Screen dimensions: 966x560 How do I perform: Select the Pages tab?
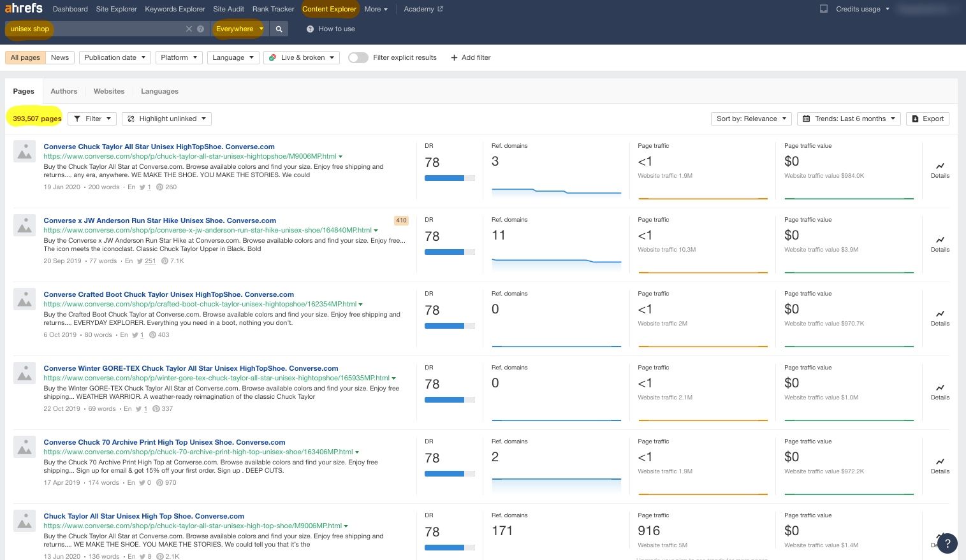point(24,91)
